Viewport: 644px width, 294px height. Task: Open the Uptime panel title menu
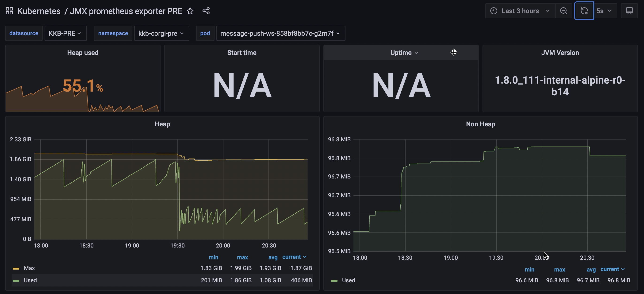click(404, 53)
